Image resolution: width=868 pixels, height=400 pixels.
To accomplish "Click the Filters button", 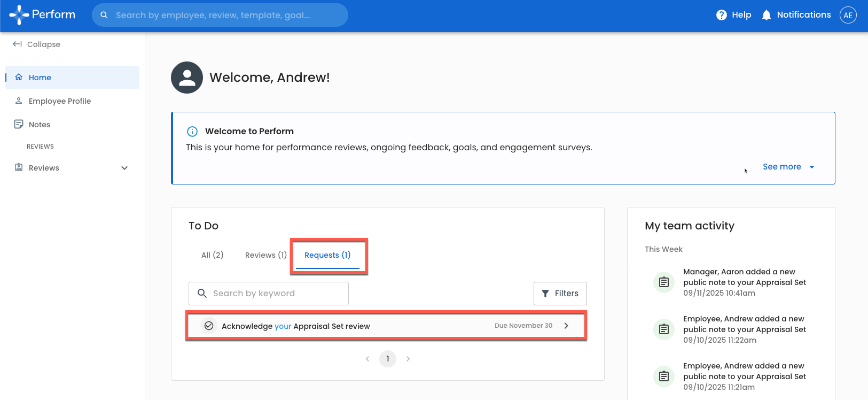I will [560, 294].
